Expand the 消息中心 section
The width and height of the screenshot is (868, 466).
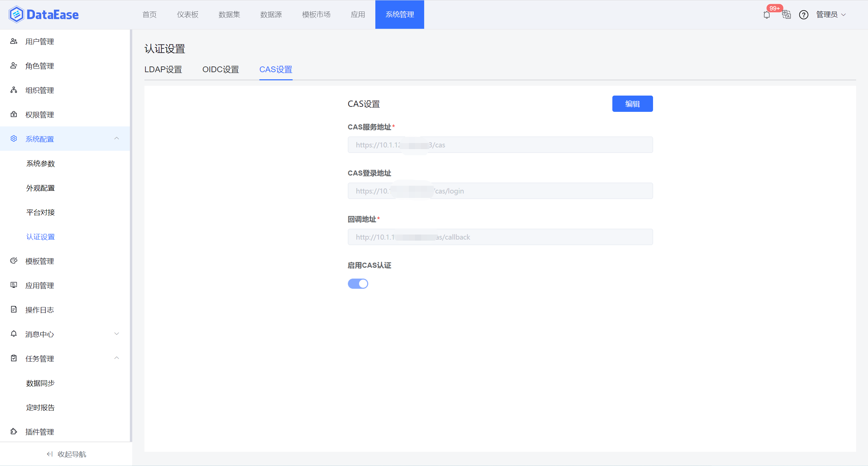point(117,333)
